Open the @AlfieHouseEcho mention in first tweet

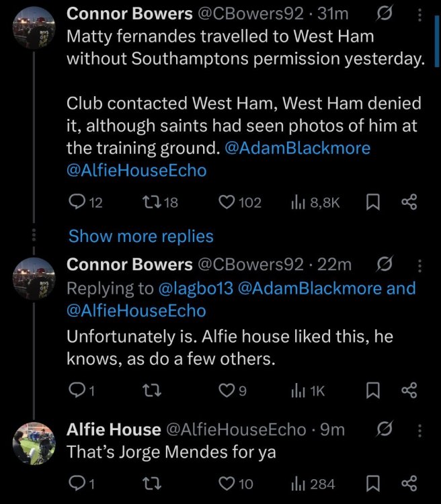coord(136,171)
